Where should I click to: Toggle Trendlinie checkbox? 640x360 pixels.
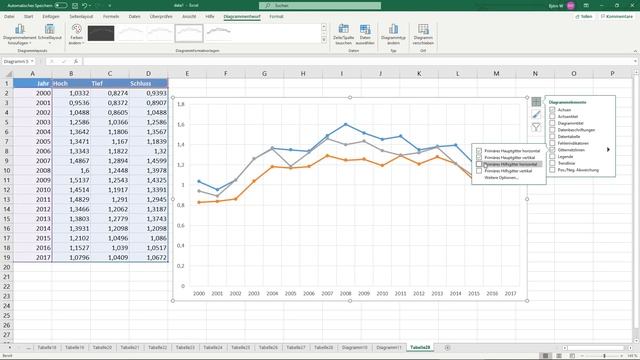[552, 163]
